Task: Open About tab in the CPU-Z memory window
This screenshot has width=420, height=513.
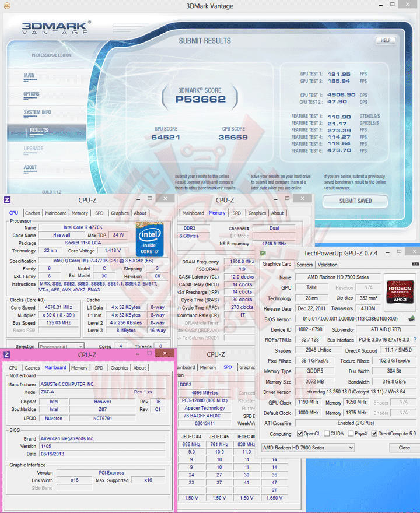Action: (x=277, y=213)
